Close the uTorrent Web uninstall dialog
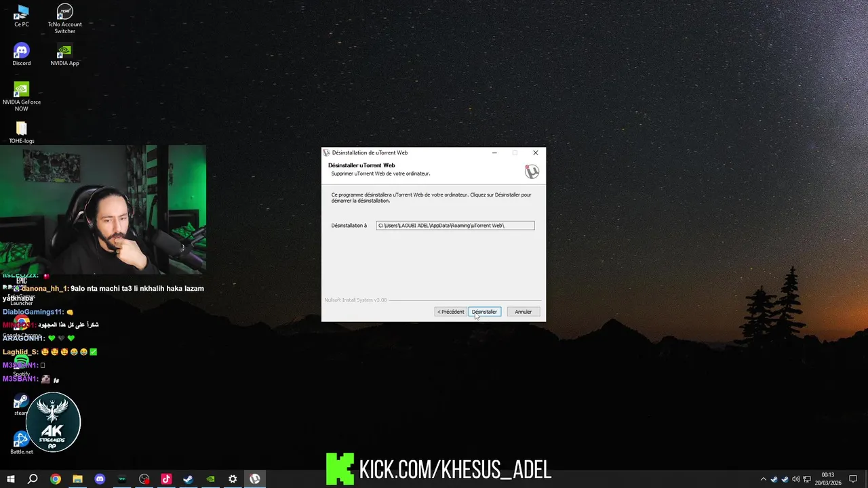 pyautogui.click(x=535, y=152)
